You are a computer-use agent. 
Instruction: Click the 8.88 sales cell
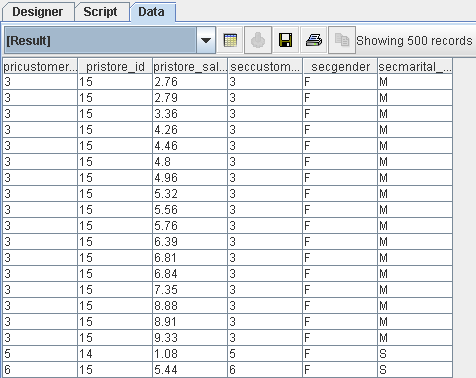[x=190, y=306]
